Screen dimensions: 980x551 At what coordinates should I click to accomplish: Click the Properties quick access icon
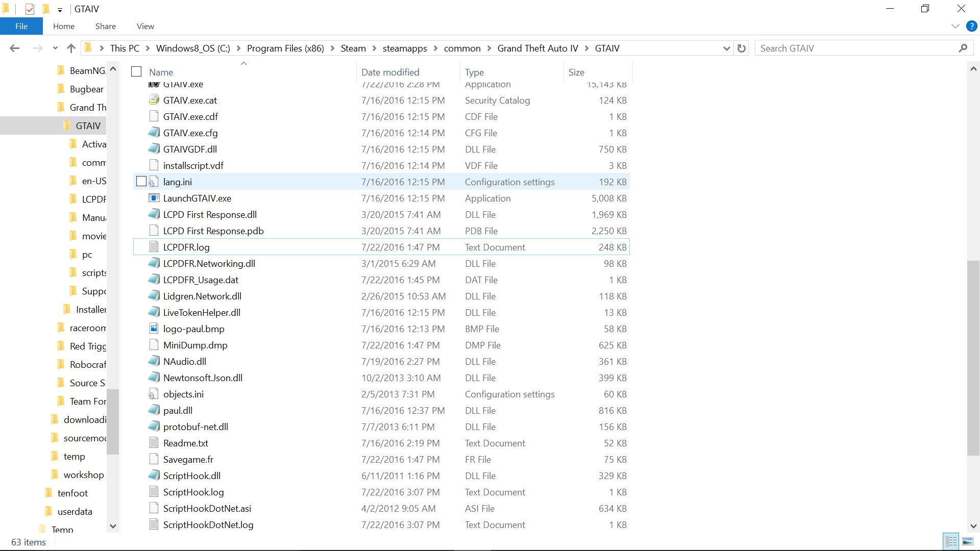(30, 9)
